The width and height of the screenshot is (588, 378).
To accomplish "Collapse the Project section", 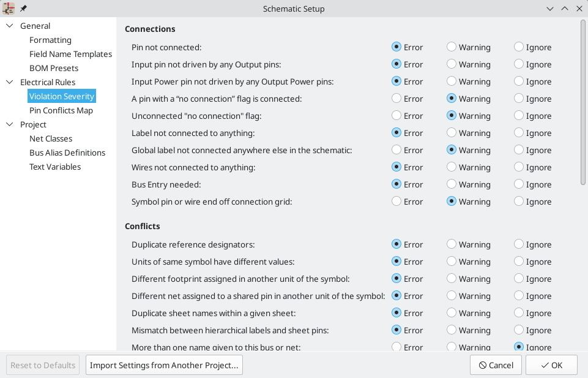I will [9, 124].
